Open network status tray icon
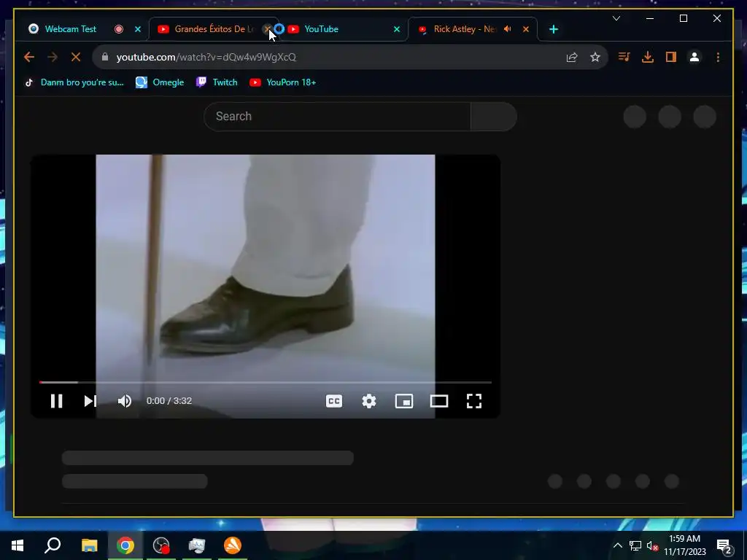 pos(635,545)
